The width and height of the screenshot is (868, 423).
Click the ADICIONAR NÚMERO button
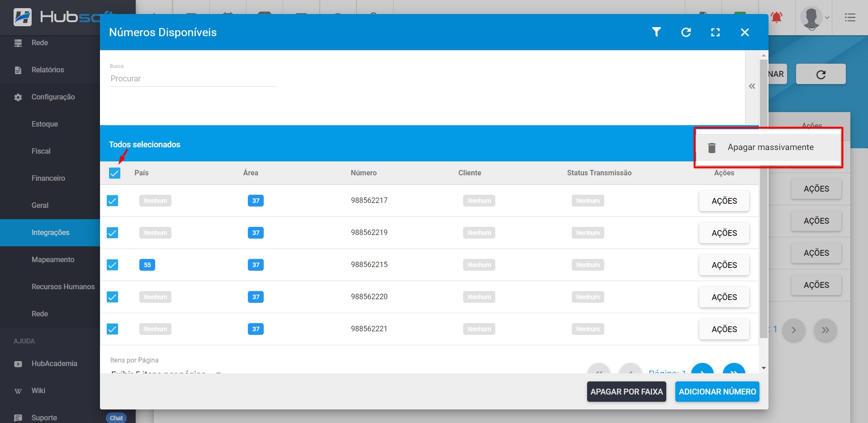pos(717,392)
